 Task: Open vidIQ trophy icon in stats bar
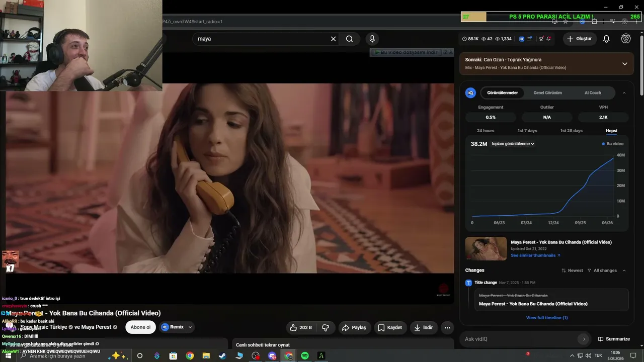point(541,39)
